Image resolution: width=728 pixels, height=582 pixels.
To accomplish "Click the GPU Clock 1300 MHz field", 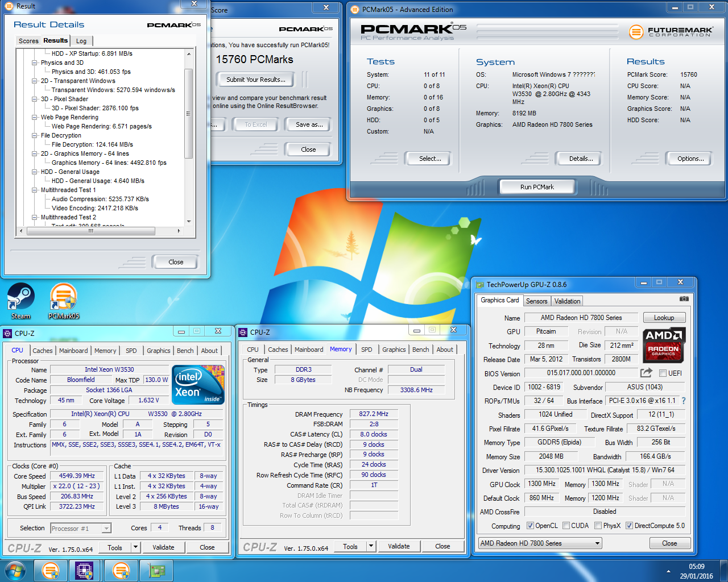I will [541, 484].
